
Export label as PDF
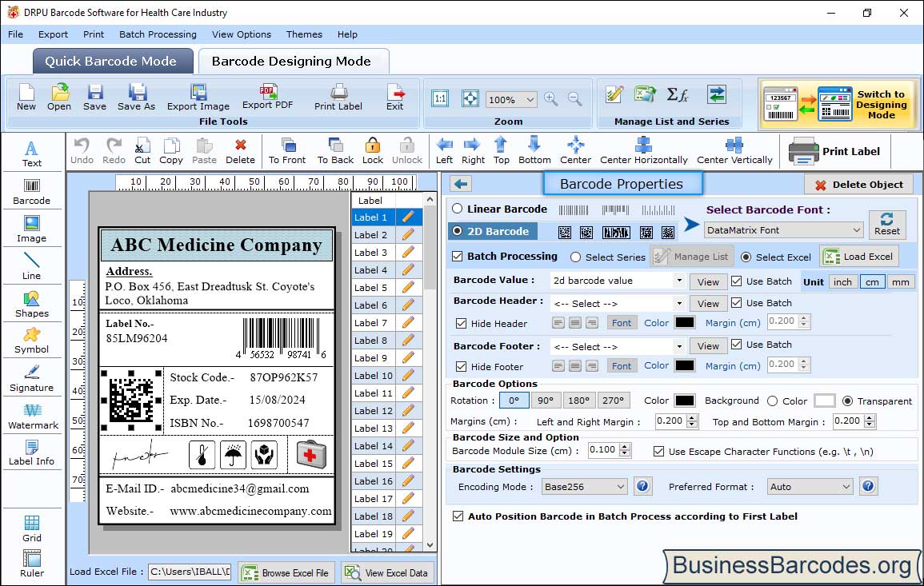coord(267,98)
